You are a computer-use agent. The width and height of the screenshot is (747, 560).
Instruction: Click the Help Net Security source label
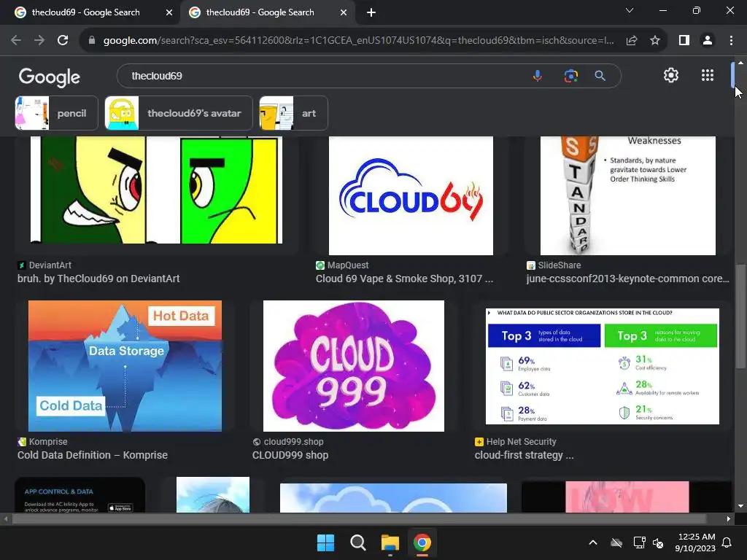pos(521,442)
